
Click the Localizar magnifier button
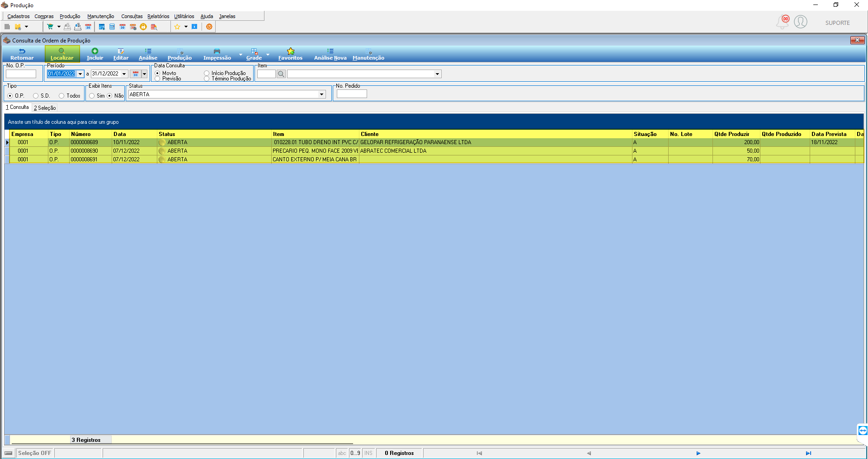click(62, 54)
